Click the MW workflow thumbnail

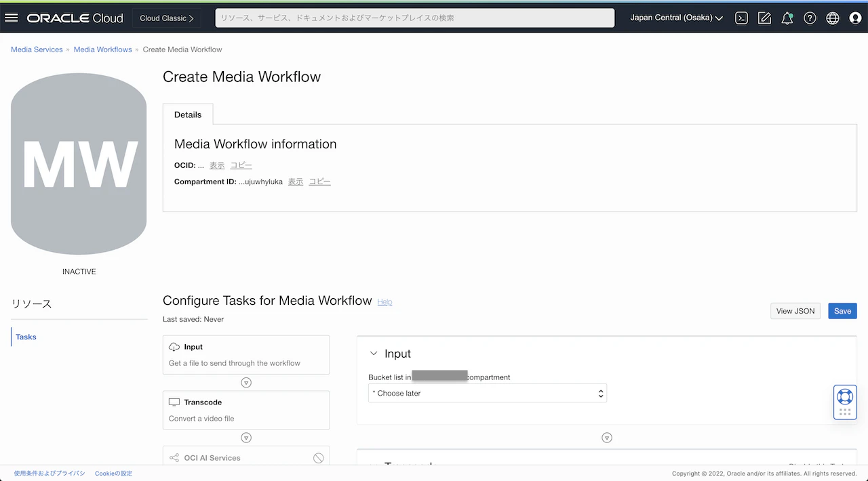tap(79, 164)
